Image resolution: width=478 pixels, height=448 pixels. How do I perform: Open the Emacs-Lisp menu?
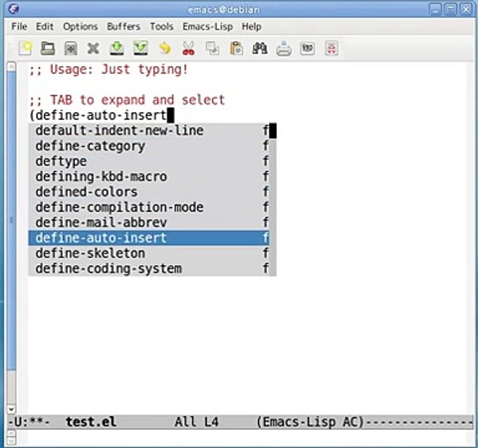[x=208, y=27]
